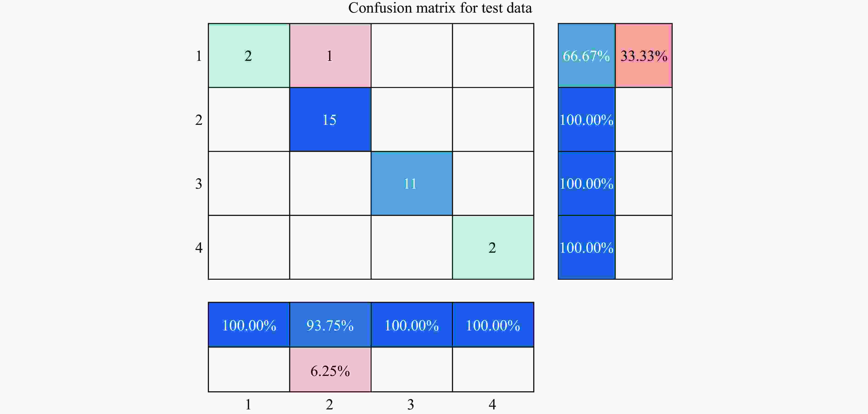Select the 100.00% column summary for column 4
The image size is (868, 414).
493,325
